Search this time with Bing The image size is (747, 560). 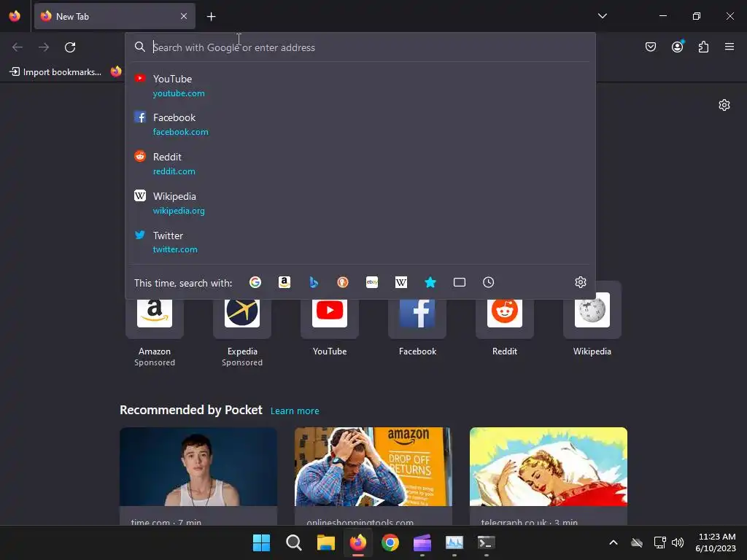314,282
